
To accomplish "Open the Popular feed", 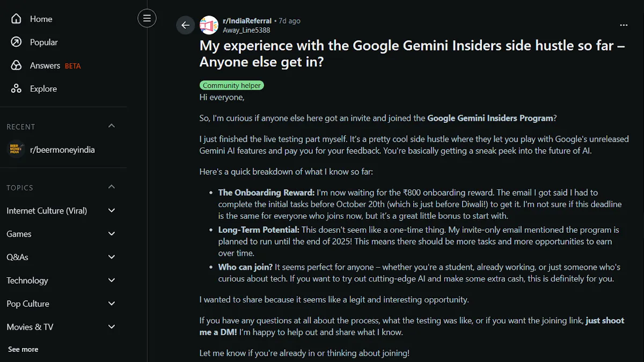I will [x=16, y=42].
